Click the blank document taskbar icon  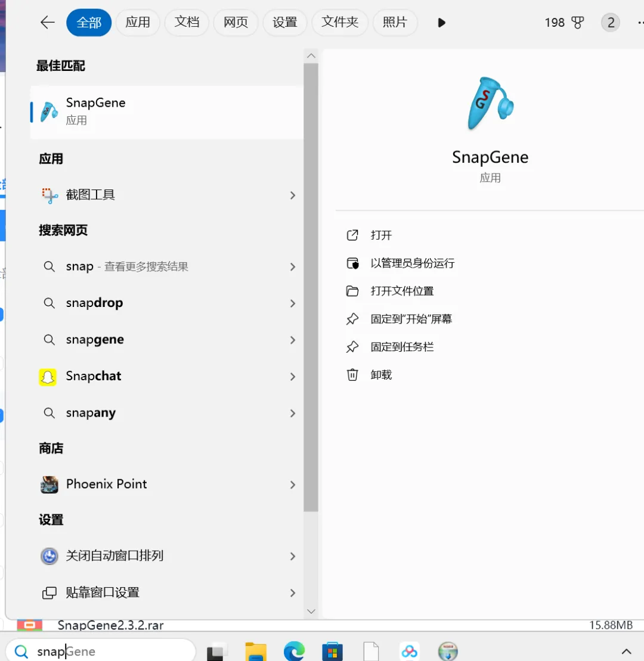(371, 651)
